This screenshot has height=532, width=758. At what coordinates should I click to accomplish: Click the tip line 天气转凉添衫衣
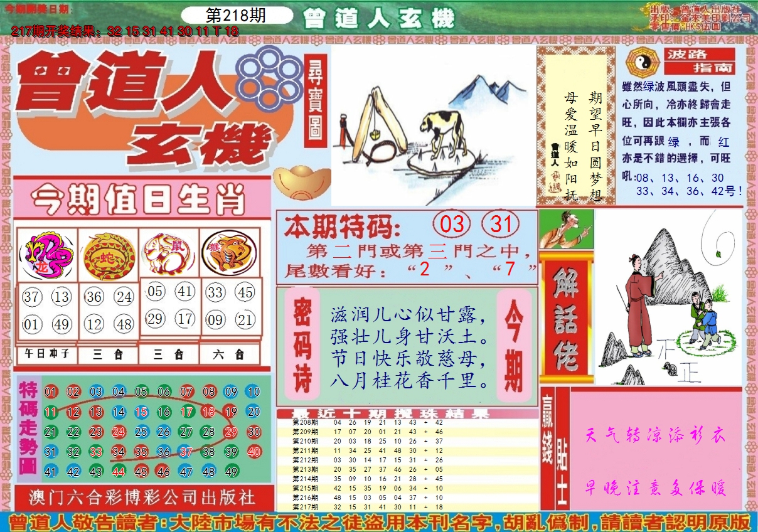[655, 435]
